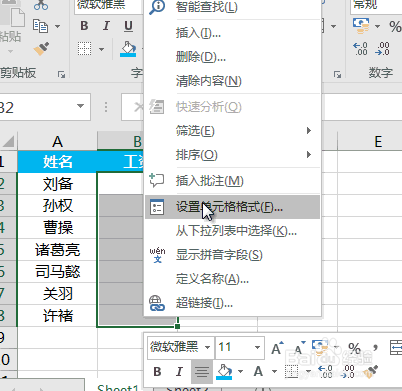Viewport: 402px width, 391px height.
Task: Choose 超链接(I)... from context menu
Action: point(232,303)
